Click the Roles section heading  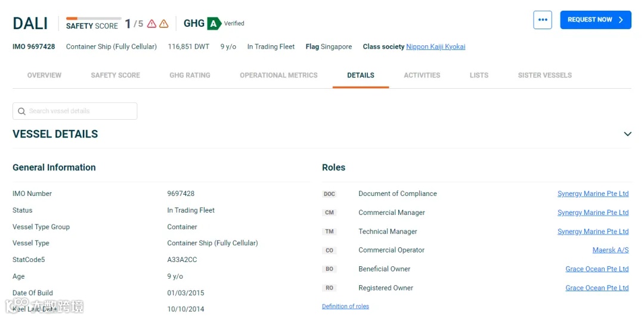pyautogui.click(x=333, y=167)
